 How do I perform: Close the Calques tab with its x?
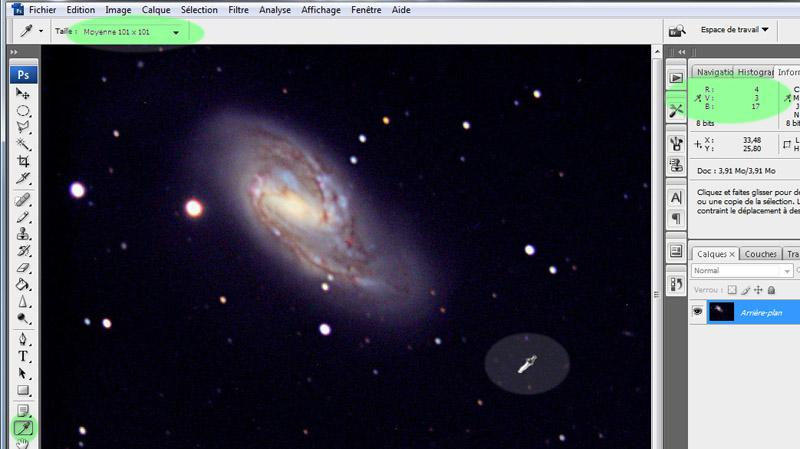pyautogui.click(x=732, y=254)
